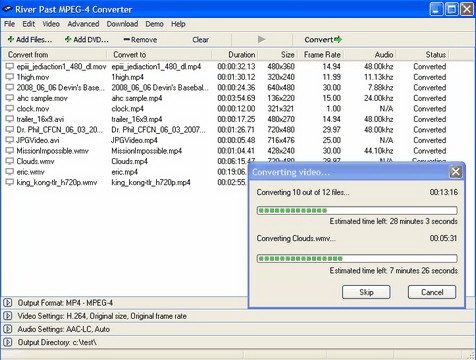
Task: Select the 1high.mov file name
Action: pos(33,77)
